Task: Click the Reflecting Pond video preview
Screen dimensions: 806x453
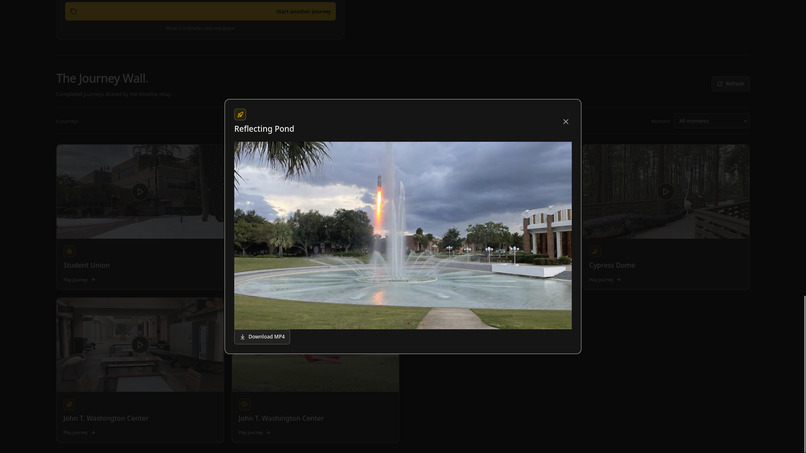Action: coord(403,235)
